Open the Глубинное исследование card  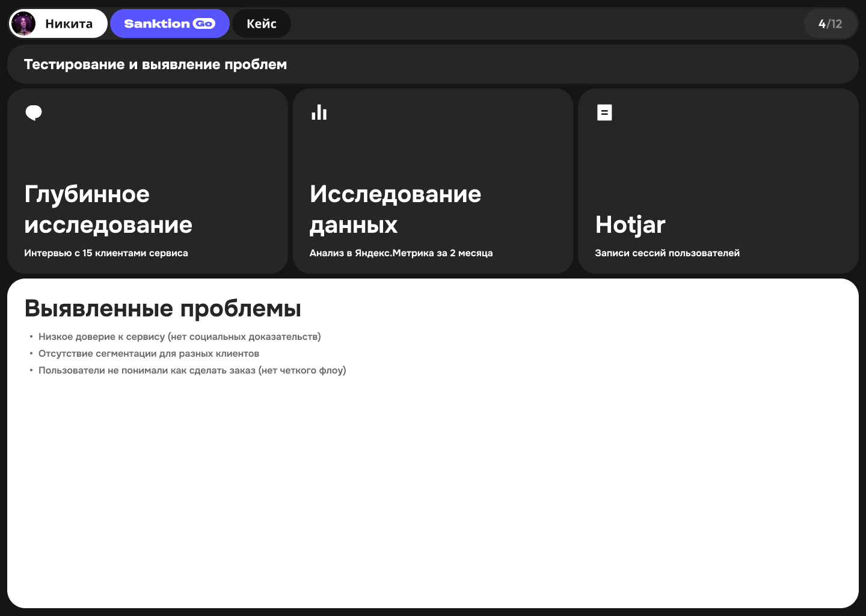click(x=147, y=180)
